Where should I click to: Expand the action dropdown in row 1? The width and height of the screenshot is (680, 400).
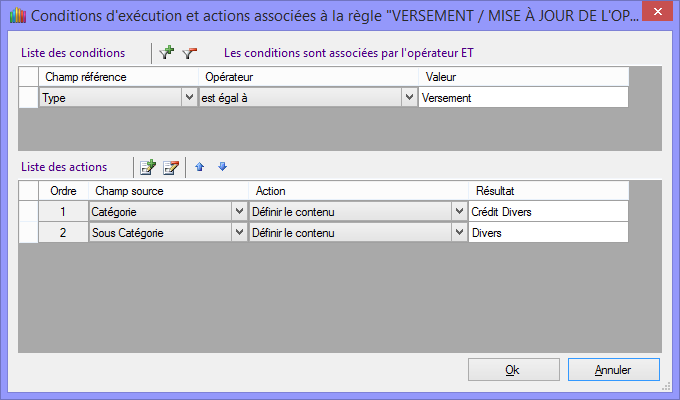click(x=459, y=212)
